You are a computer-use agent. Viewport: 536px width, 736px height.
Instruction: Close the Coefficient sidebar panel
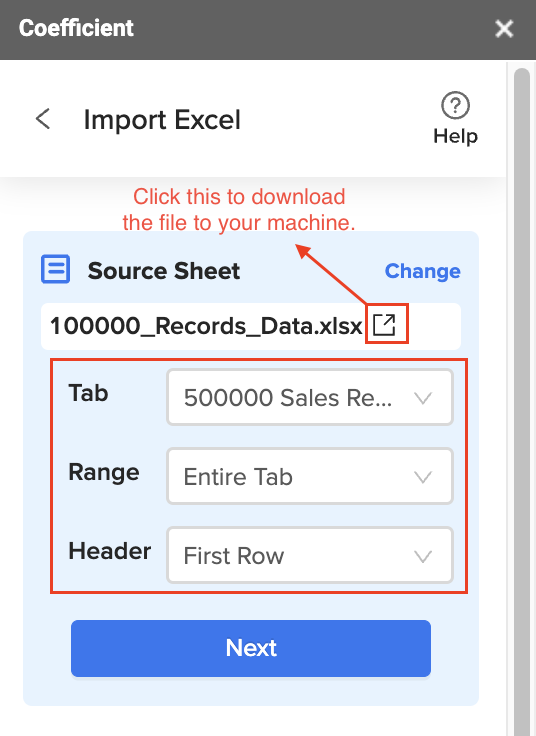coord(504,29)
